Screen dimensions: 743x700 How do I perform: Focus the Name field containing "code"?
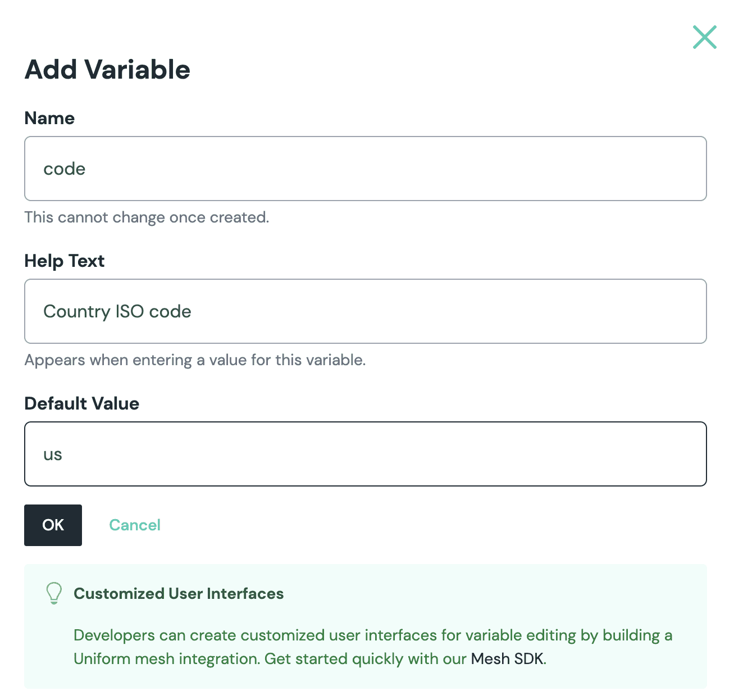pyautogui.click(x=366, y=169)
